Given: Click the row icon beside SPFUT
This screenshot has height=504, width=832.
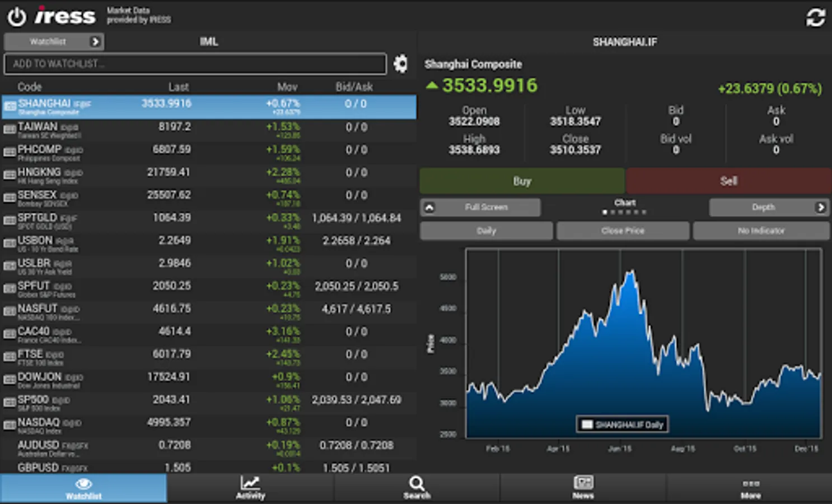Looking at the screenshot, I should (x=10, y=288).
